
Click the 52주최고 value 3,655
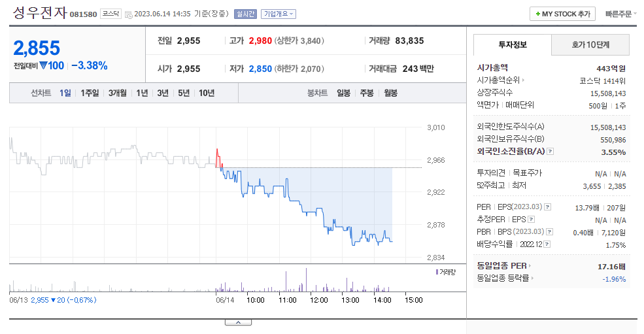592,186
